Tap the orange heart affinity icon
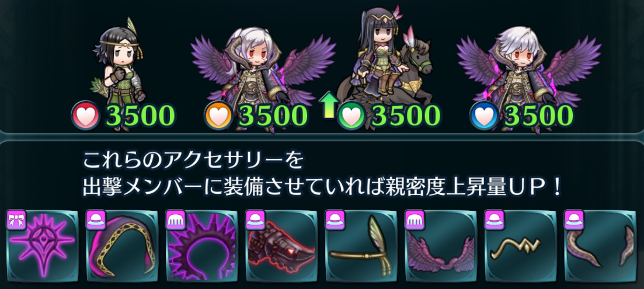Image resolution: width=644 pixels, height=289 pixels. click(x=218, y=116)
